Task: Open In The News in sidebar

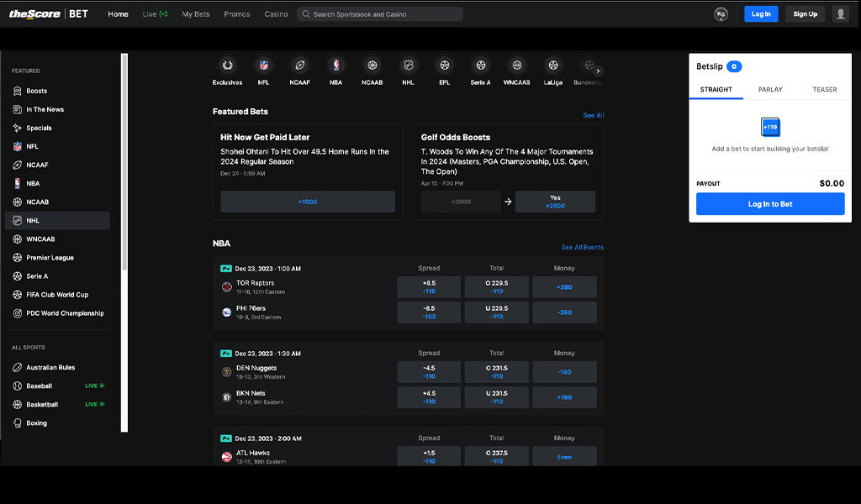Action: click(x=58, y=110)
